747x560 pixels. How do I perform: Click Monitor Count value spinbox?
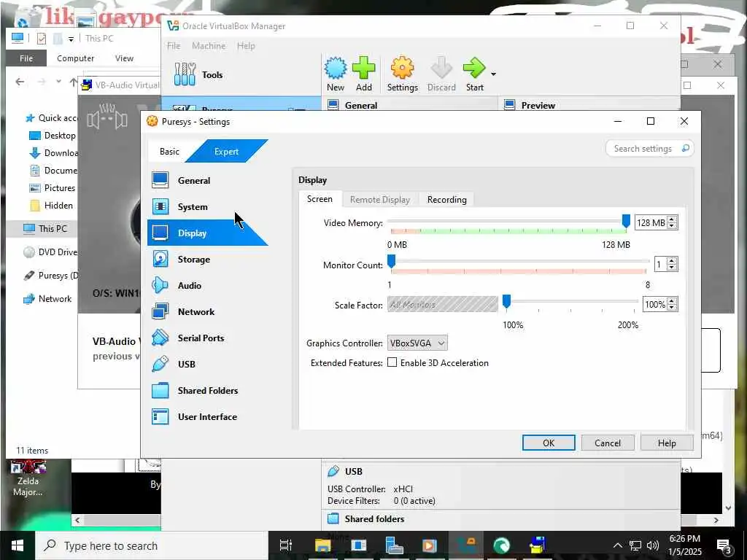point(665,264)
